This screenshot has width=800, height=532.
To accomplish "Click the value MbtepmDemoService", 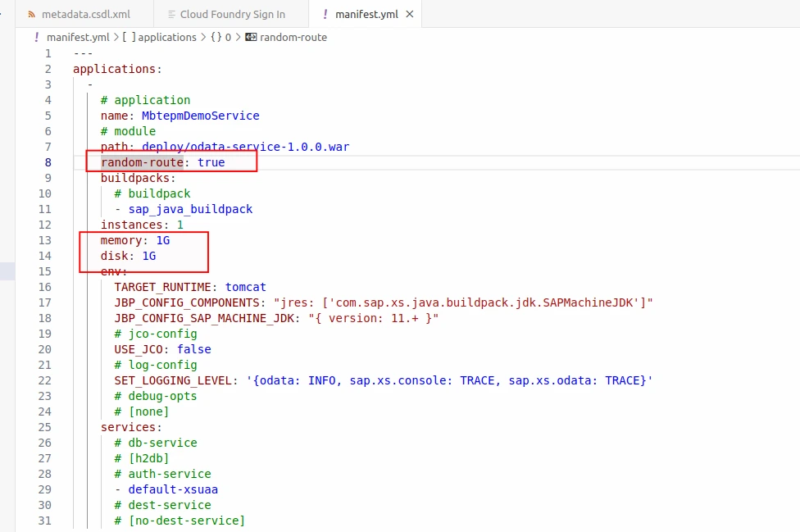I will coord(201,116).
